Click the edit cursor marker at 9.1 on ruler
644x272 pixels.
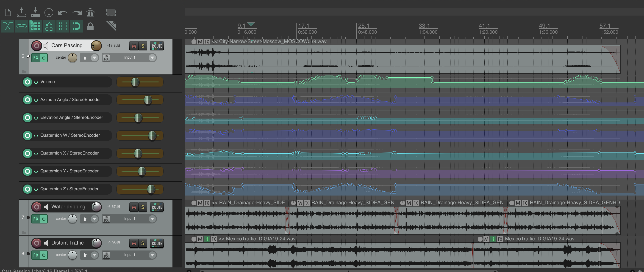[x=251, y=24]
